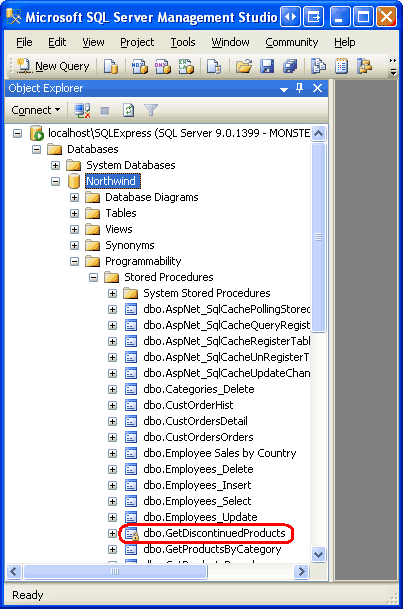Click the dbo.CustOrderHist procedure icon

pyautogui.click(x=131, y=405)
